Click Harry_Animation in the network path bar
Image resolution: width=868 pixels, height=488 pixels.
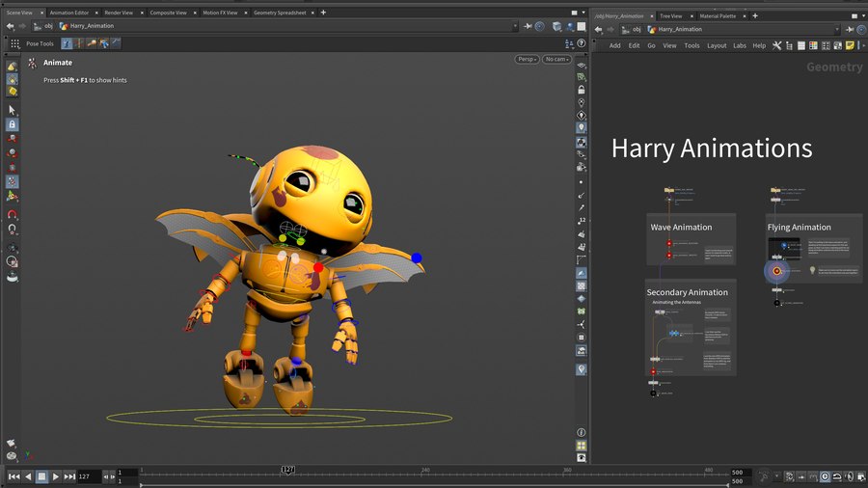pyautogui.click(x=680, y=29)
